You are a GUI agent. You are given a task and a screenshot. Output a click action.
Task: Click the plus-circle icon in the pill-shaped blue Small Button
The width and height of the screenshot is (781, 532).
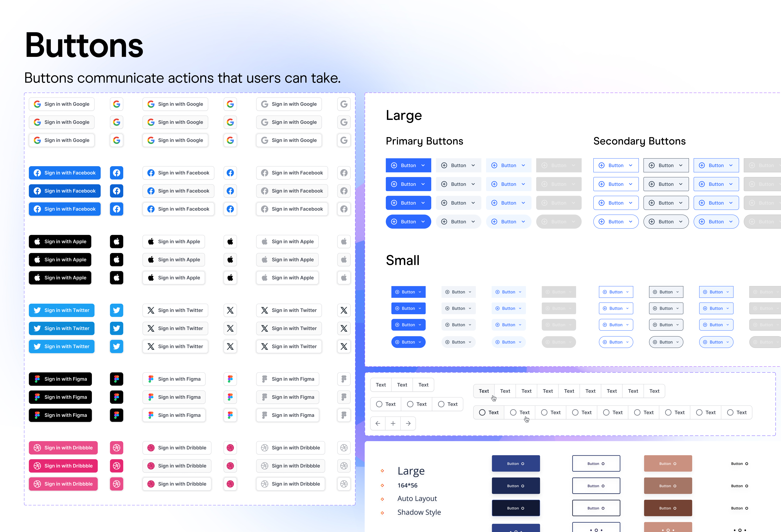tap(397, 342)
